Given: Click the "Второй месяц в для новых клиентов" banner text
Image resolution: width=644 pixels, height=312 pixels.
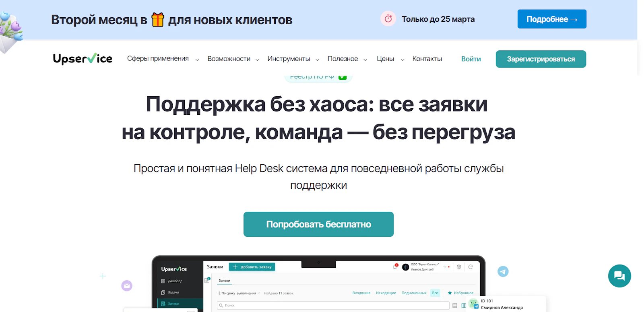Looking at the screenshot, I should point(171,20).
